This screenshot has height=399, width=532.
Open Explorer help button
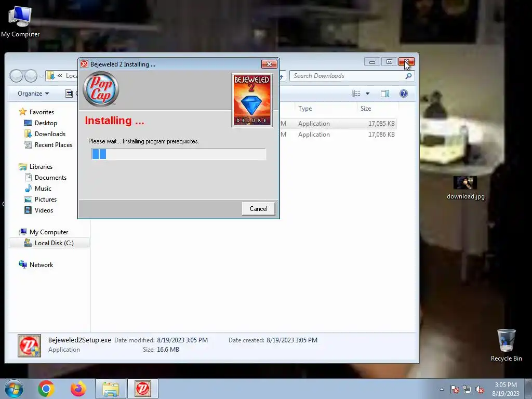[403, 94]
